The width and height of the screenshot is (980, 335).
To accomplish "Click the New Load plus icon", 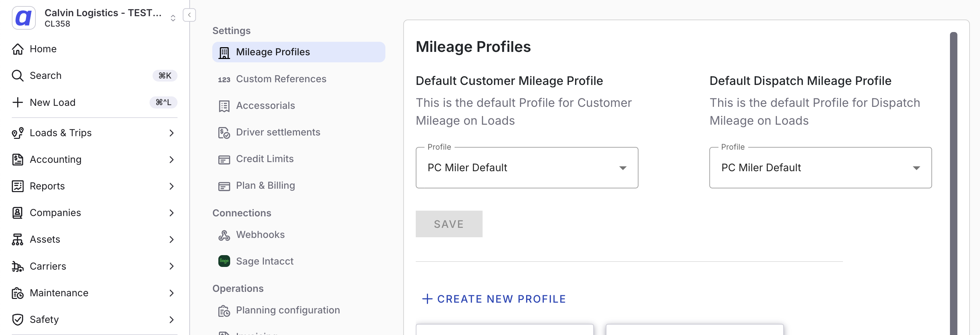I will pyautogui.click(x=18, y=102).
